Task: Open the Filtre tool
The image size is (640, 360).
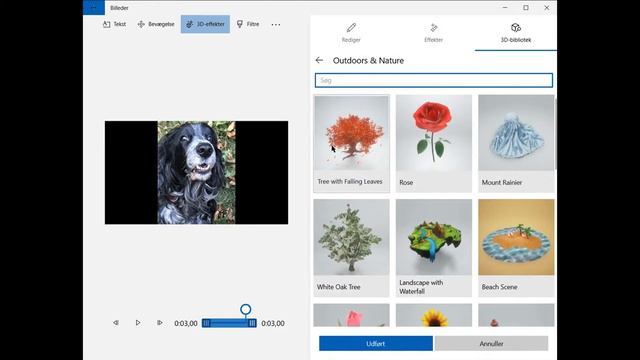Action: coord(248,24)
